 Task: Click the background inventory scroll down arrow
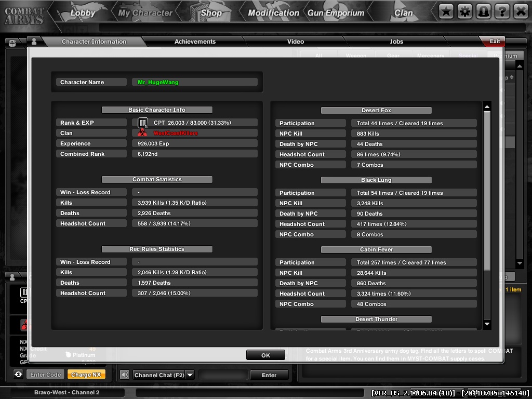pos(520,263)
